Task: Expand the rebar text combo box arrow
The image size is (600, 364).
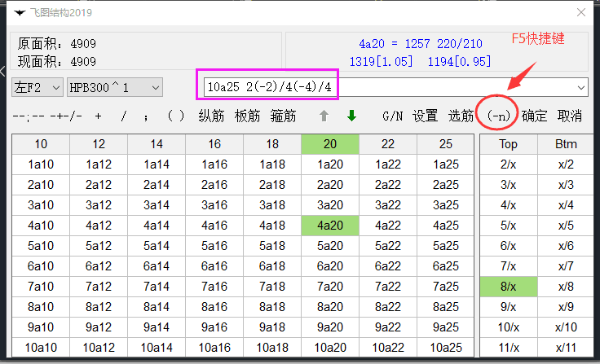Action: [x=581, y=88]
